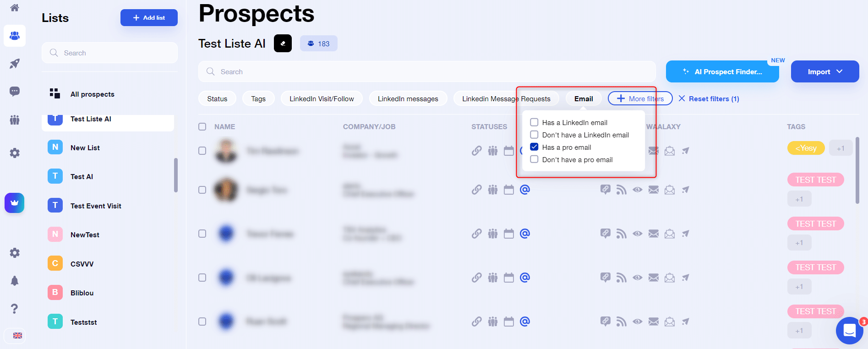Uncheck the 'Has a pro email' option
The height and width of the screenshot is (349, 868).
[x=534, y=147]
